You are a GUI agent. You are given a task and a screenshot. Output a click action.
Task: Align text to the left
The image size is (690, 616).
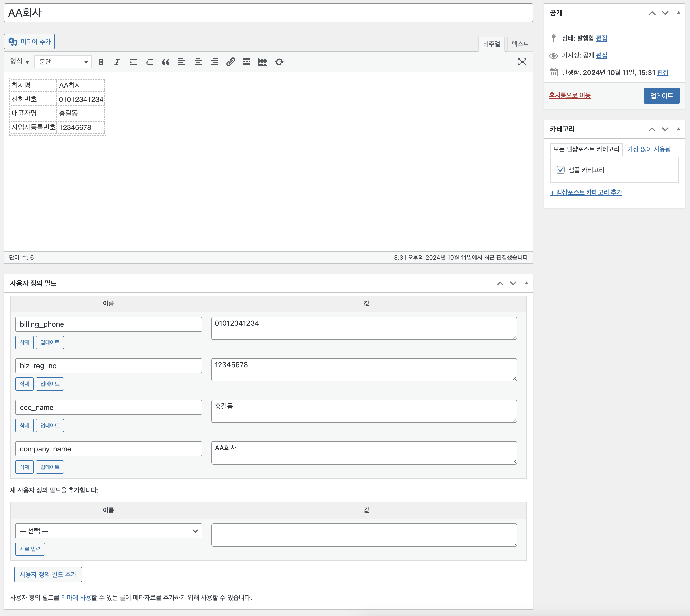(x=182, y=62)
